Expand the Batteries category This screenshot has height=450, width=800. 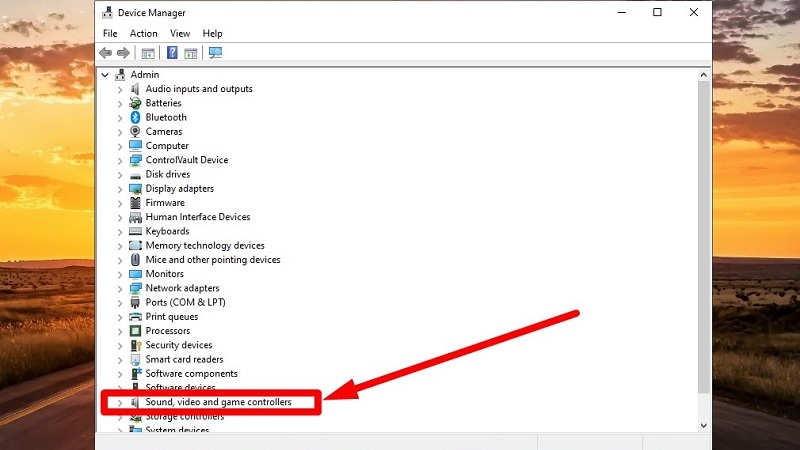point(120,104)
